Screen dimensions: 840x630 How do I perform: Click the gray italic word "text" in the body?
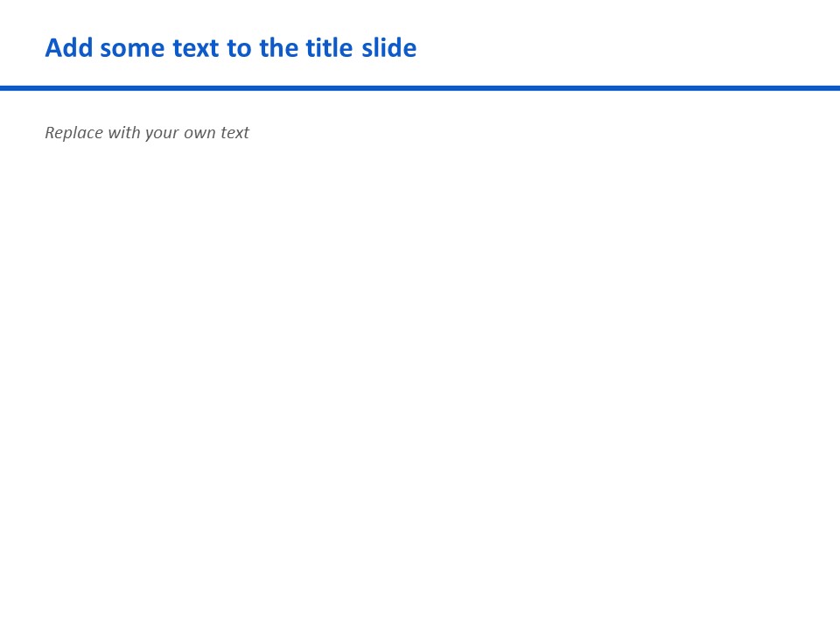(234, 133)
